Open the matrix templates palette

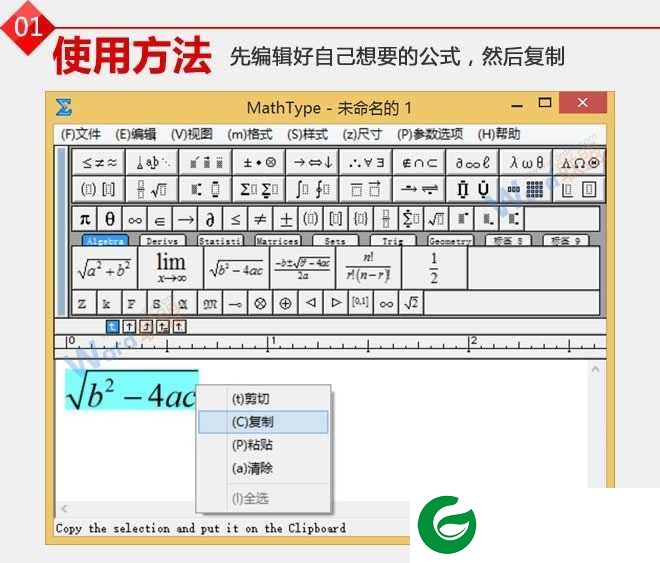tap(526, 189)
